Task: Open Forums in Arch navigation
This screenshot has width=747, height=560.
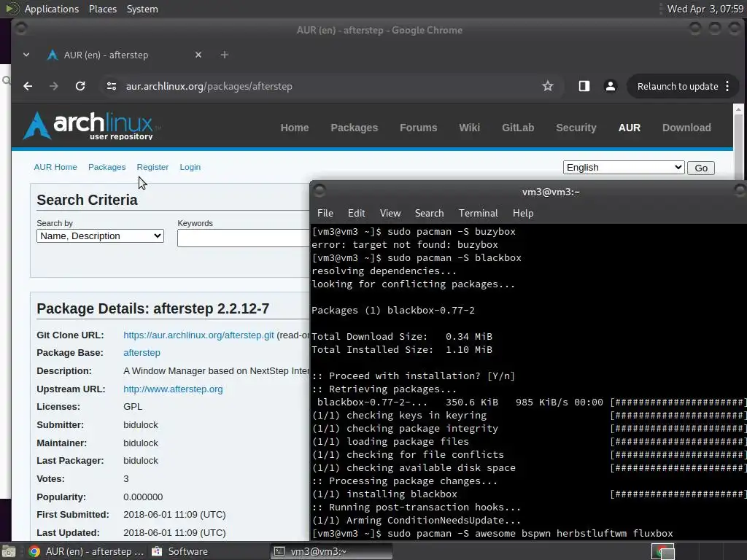Action: (x=418, y=128)
